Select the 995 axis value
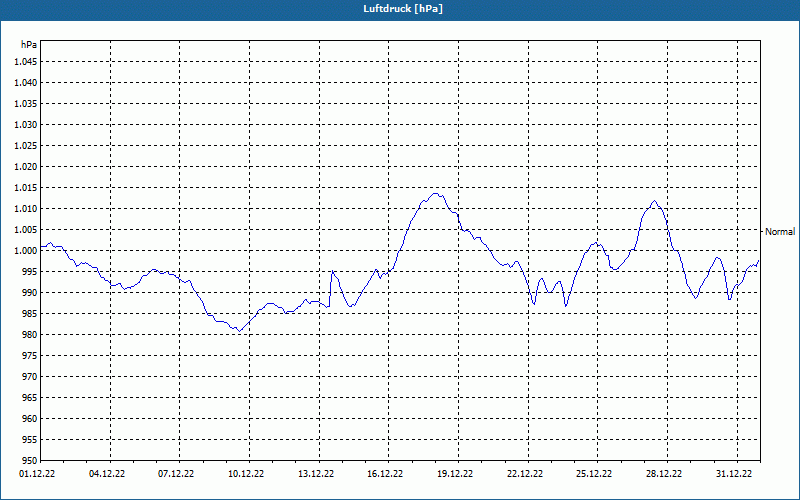The width and height of the screenshot is (800, 500). point(30,271)
